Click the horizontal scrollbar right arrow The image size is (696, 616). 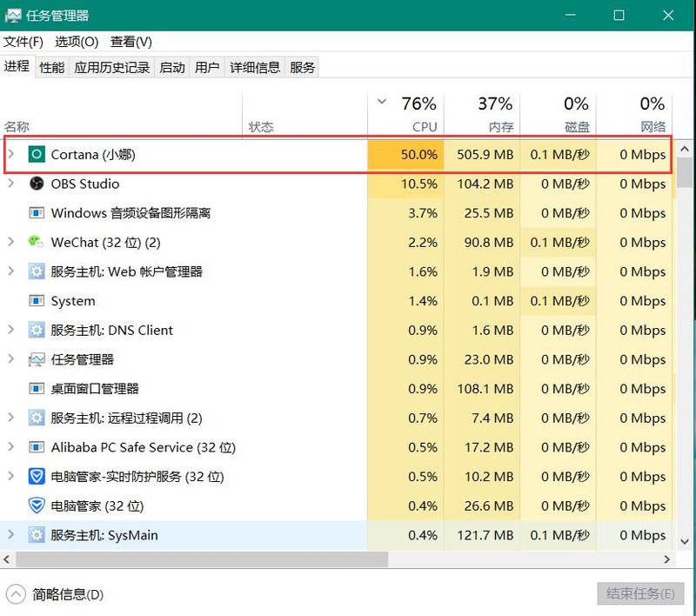(667, 560)
